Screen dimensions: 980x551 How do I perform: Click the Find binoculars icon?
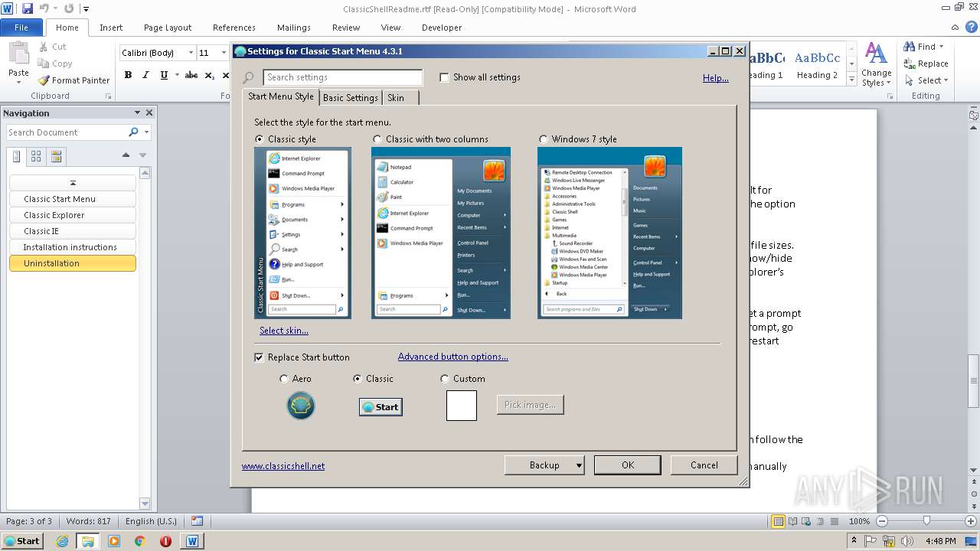(910, 47)
